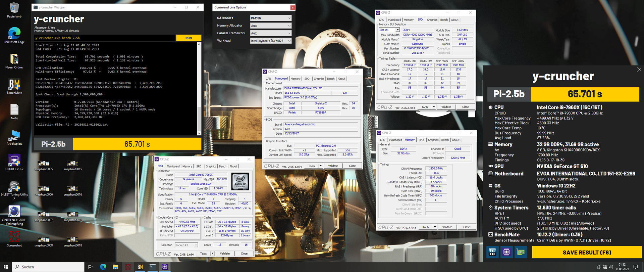Expand Tools arrow in CPU-Z CPU window
The width and height of the screenshot is (644, 272).
click(x=213, y=254)
